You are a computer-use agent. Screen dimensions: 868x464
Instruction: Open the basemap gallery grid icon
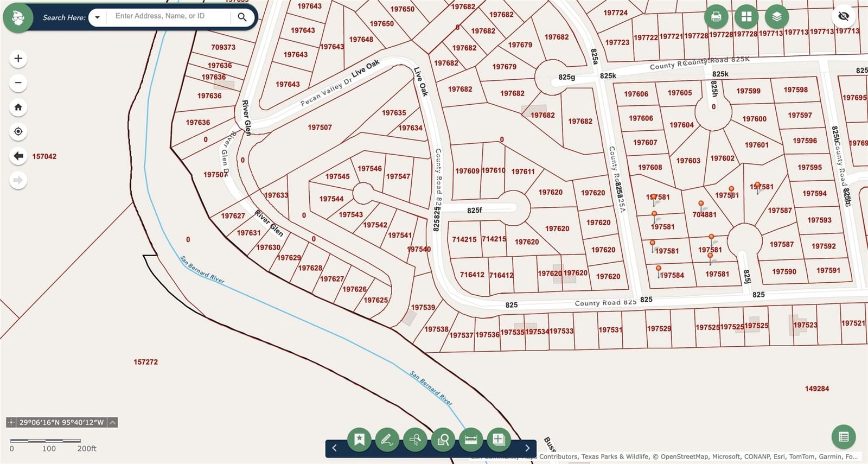[746, 17]
